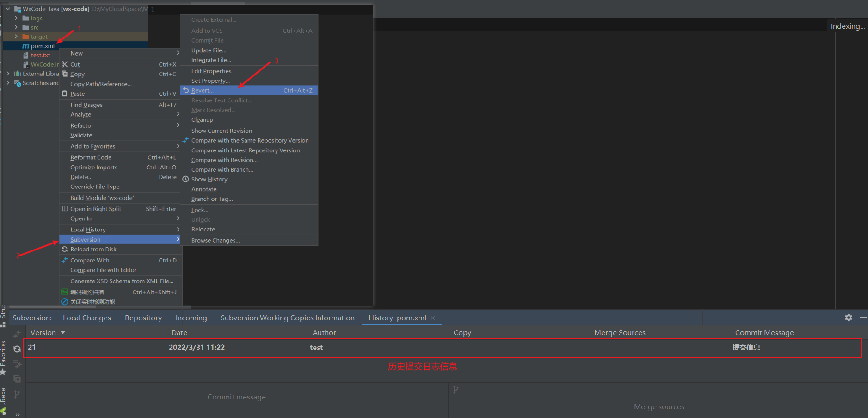Click the pom.xml Maven file icon
The height and width of the screenshot is (418, 868).
coord(26,46)
